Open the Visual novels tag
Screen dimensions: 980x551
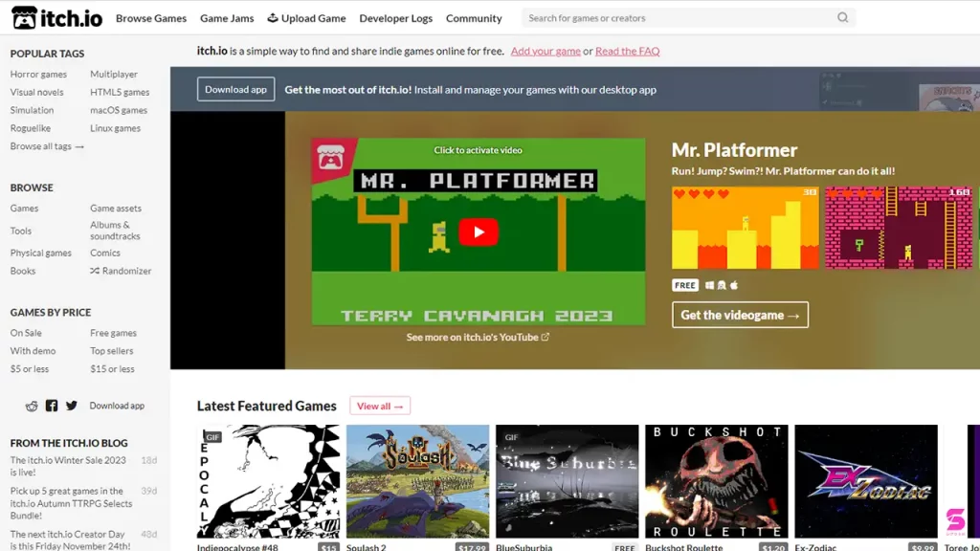coord(37,92)
